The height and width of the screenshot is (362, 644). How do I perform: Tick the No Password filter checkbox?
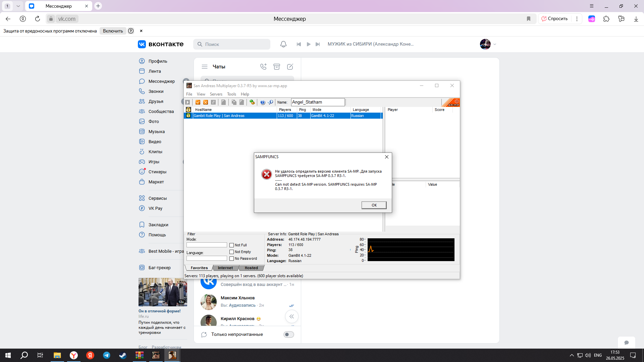pyautogui.click(x=231, y=258)
